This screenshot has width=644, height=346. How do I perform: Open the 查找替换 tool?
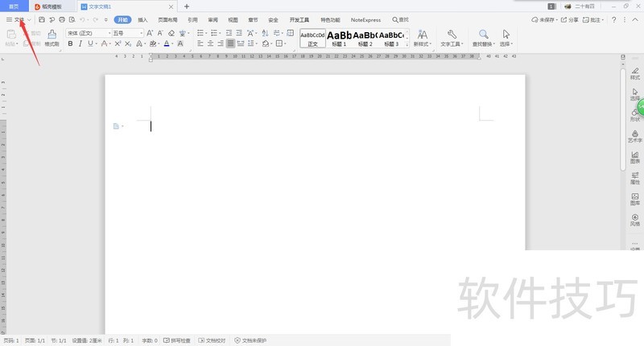coord(484,38)
